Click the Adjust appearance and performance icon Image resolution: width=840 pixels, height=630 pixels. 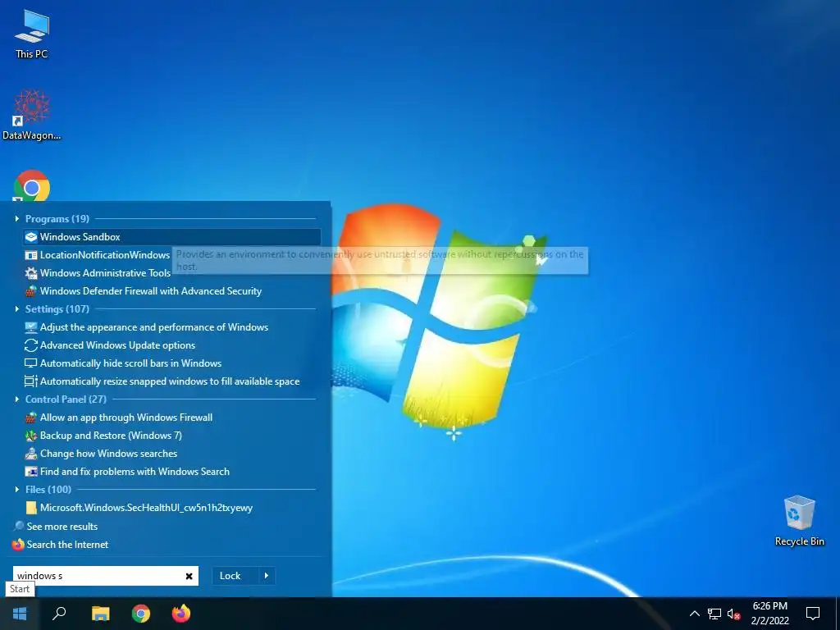pos(31,327)
